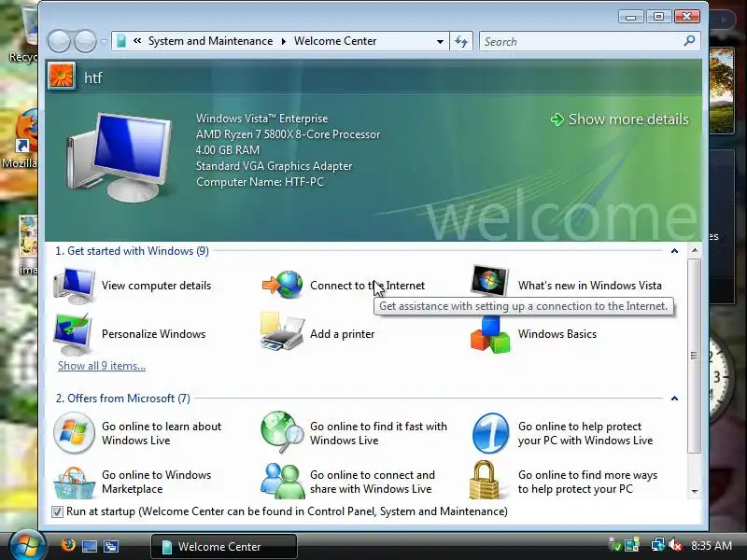Open the View computer details monitor icon
747x560 pixels.
click(x=74, y=286)
